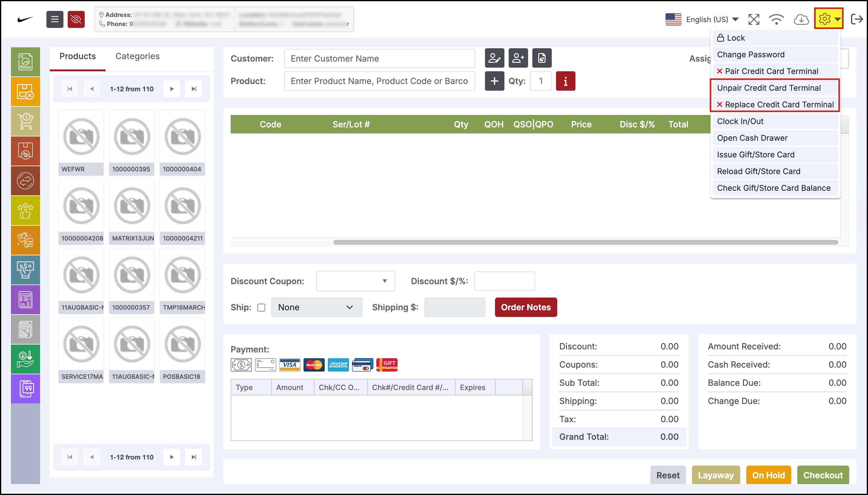Select the Visa payment icon
Image resolution: width=868 pixels, height=495 pixels.
click(290, 365)
